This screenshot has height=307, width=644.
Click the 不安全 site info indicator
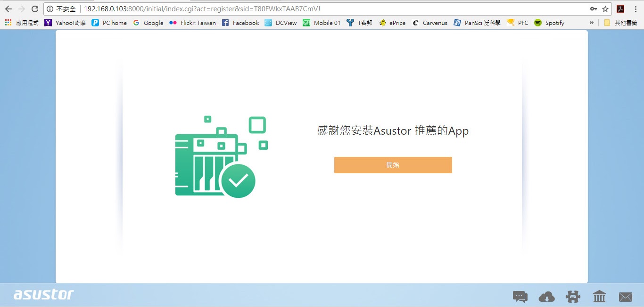click(61, 9)
